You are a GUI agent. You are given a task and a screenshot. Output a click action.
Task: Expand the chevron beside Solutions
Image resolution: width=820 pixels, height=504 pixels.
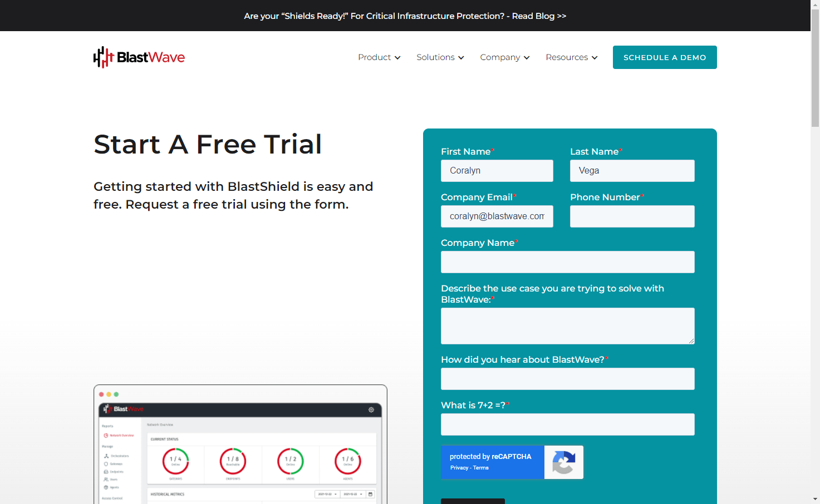461,58
